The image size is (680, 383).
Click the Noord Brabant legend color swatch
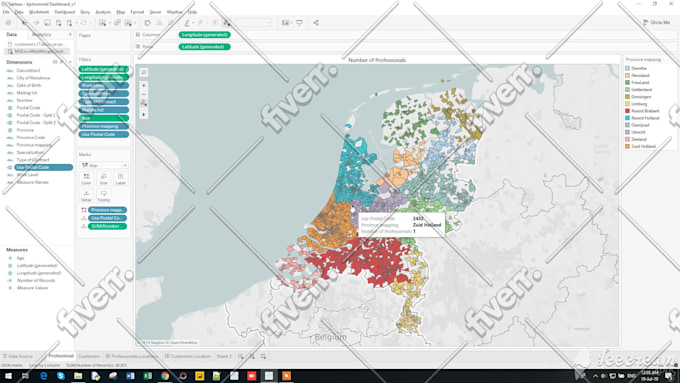(627, 111)
